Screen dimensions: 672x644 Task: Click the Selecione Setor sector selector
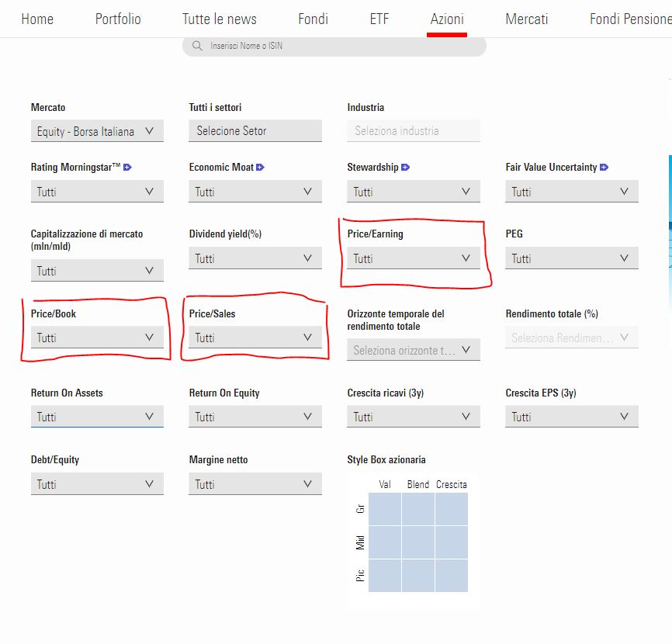(x=255, y=131)
